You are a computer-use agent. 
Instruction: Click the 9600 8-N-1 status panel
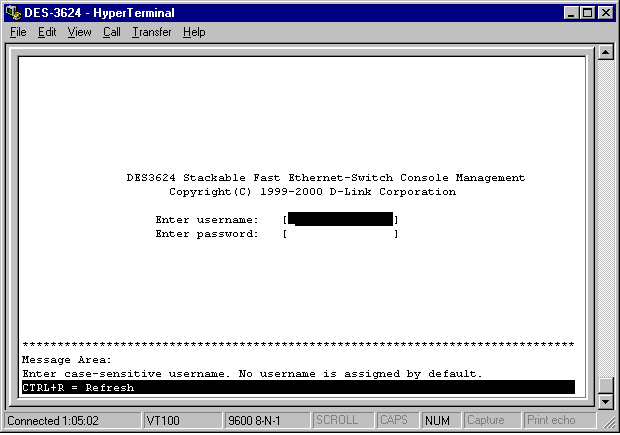[x=266, y=421]
